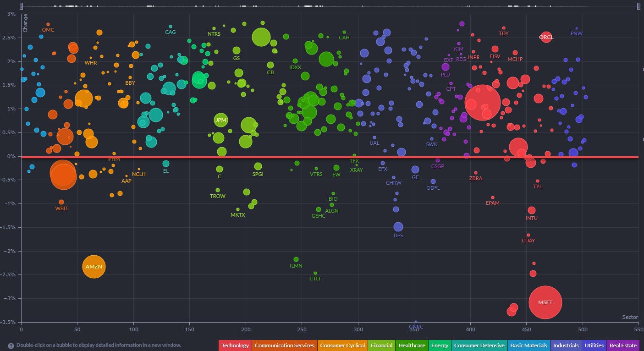Click the large MSFT bubble

pyautogui.click(x=545, y=302)
